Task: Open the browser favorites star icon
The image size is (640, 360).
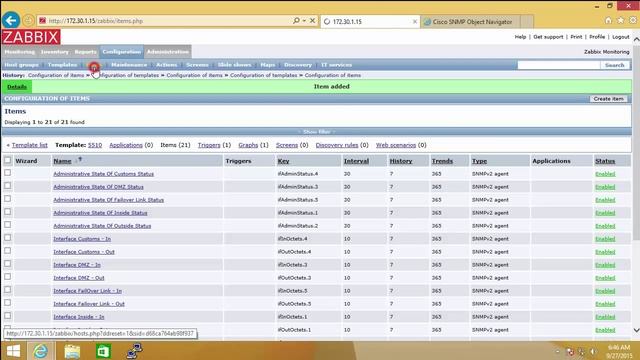Action: [620, 20]
